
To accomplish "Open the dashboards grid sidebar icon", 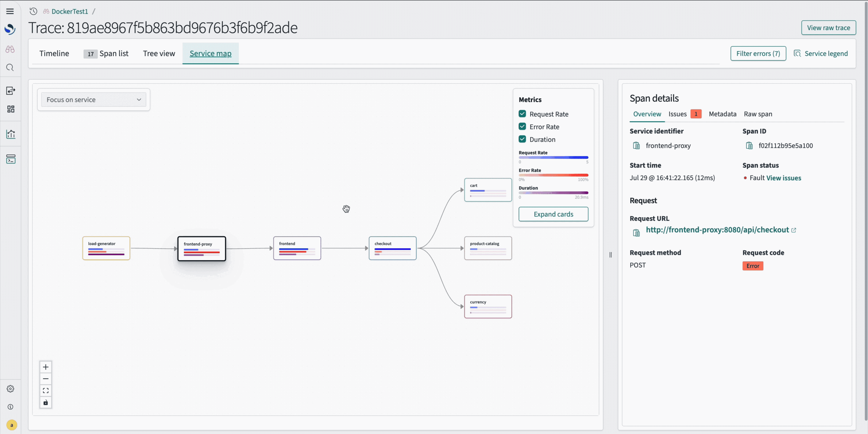I will (x=11, y=109).
